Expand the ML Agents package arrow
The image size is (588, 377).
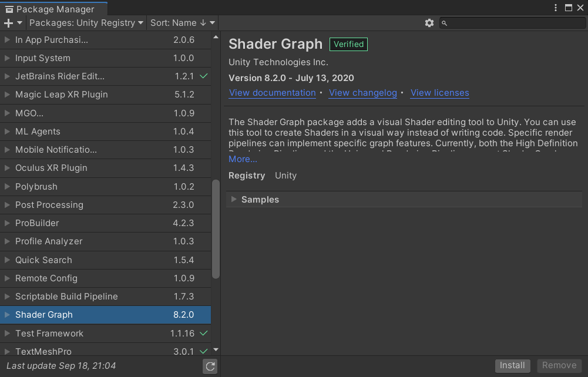click(6, 132)
